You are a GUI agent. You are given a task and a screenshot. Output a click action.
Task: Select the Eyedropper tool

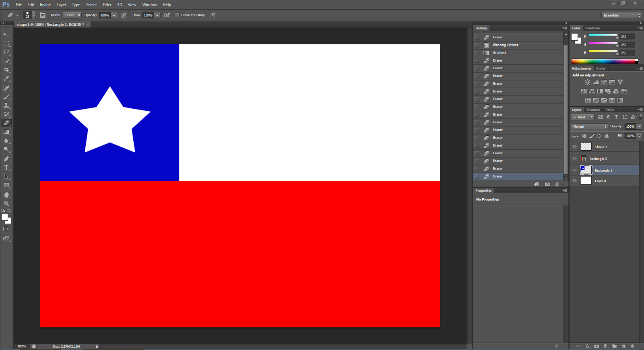click(x=6, y=79)
